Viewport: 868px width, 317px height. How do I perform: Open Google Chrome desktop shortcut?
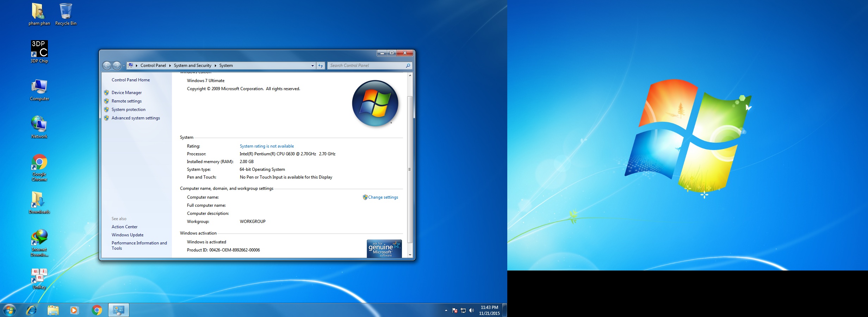39,162
